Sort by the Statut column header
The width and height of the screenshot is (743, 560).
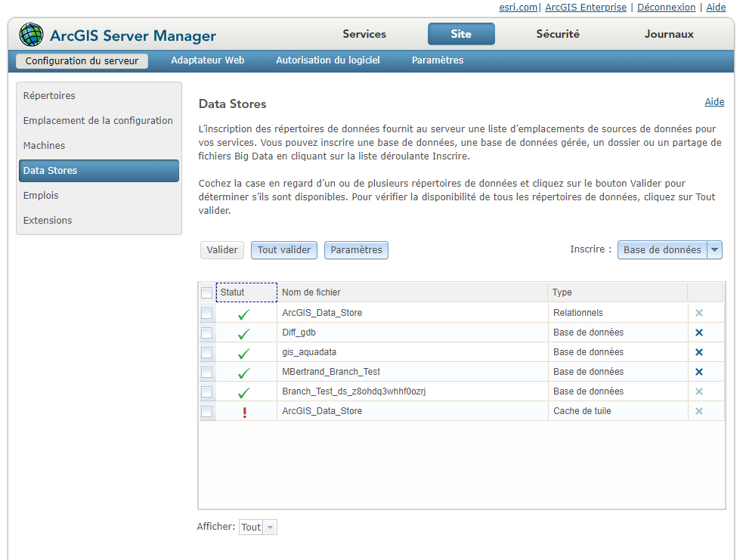[246, 292]
